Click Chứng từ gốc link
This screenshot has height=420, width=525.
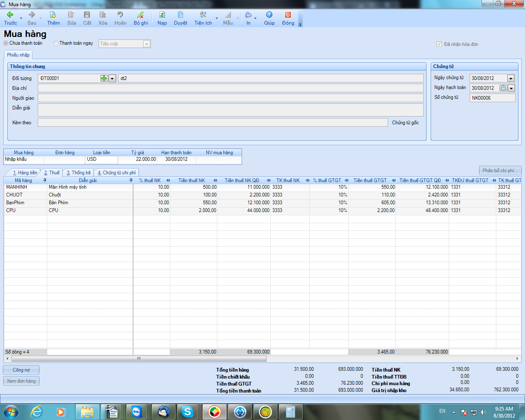point(405,123)
